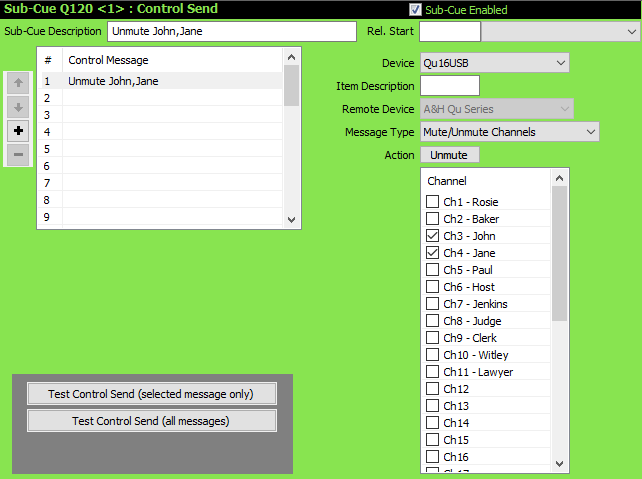Check Ch15 channel box

432,440
